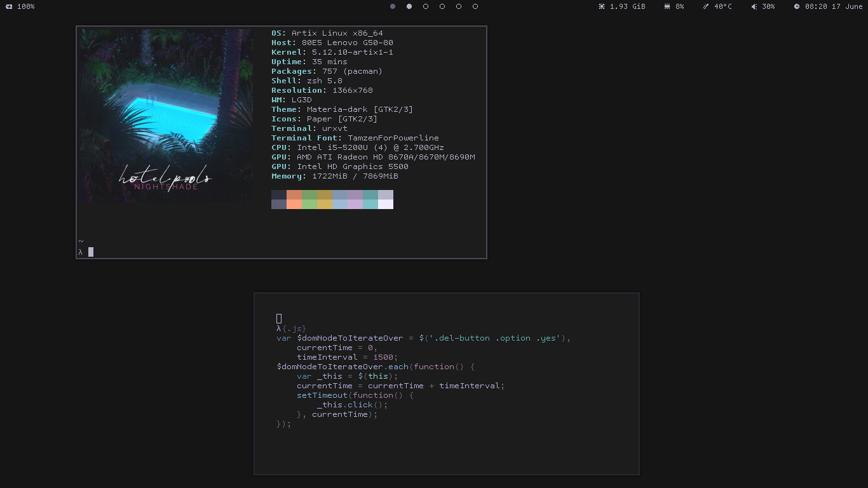Switch to the first workspace dot
The image size is (868, 488).
(393, 6)
